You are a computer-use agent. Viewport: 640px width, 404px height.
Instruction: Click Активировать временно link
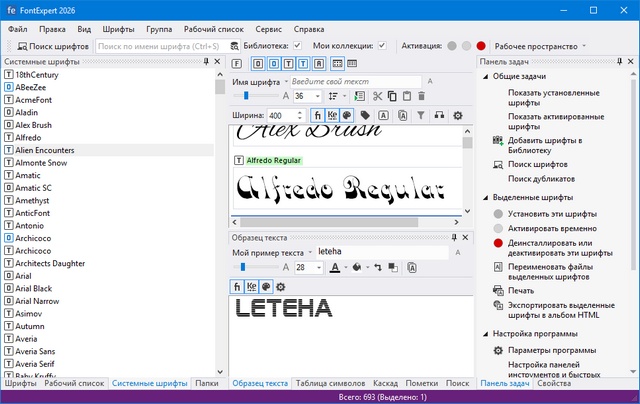(x=552, y=229)
